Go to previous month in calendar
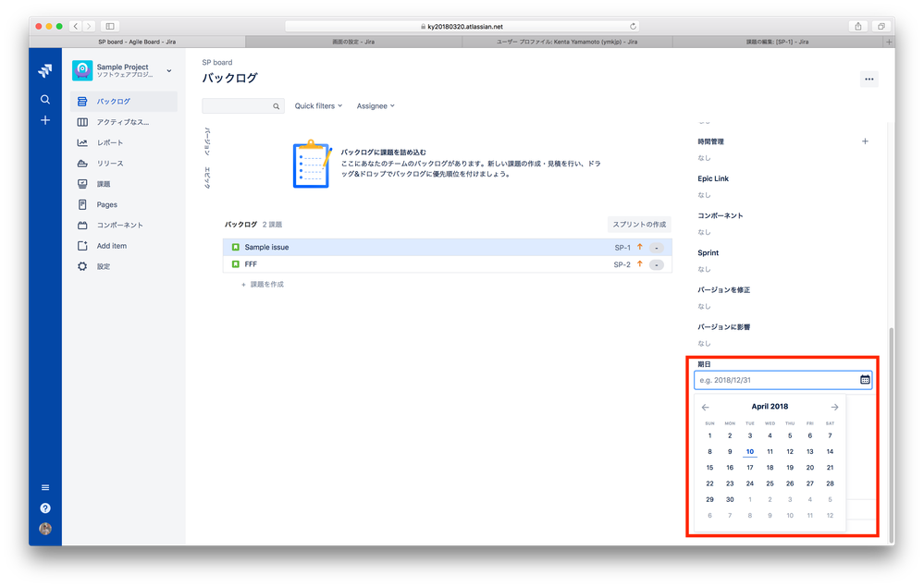This screenshot has width=924, height=587. pos(706,408)
